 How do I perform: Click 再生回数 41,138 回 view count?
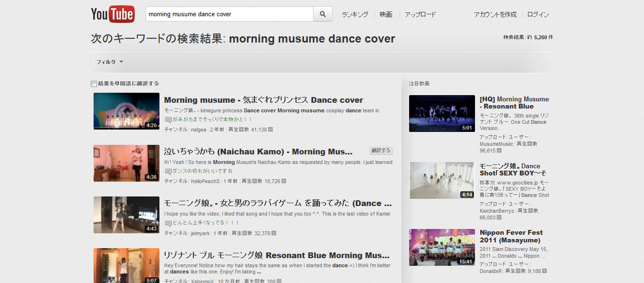[x=251, y=130]
